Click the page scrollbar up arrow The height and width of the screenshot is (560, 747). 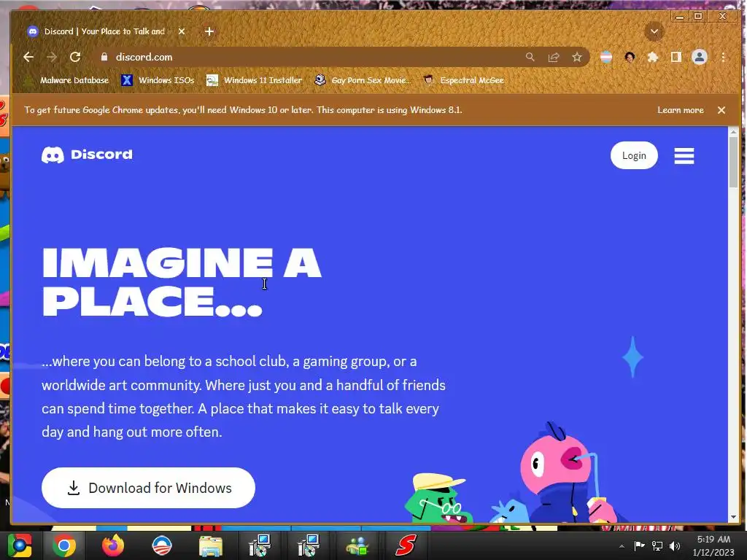pos(733,131)
